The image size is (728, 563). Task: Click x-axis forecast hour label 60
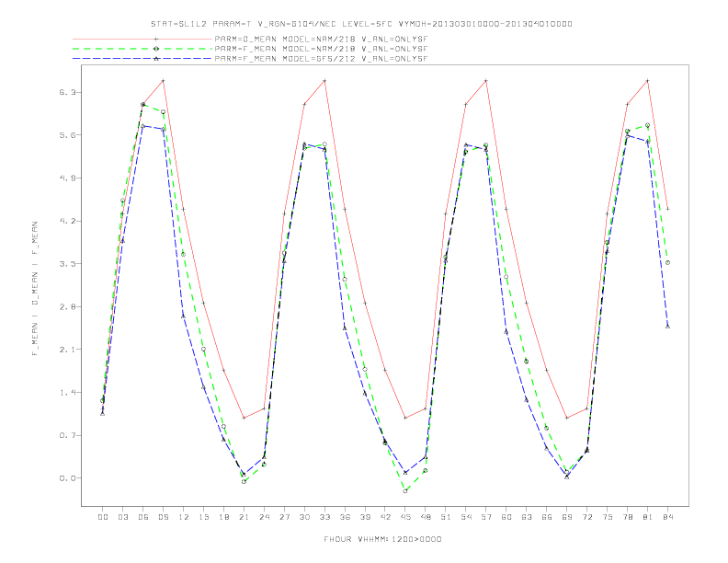click(x=506, y=517)
